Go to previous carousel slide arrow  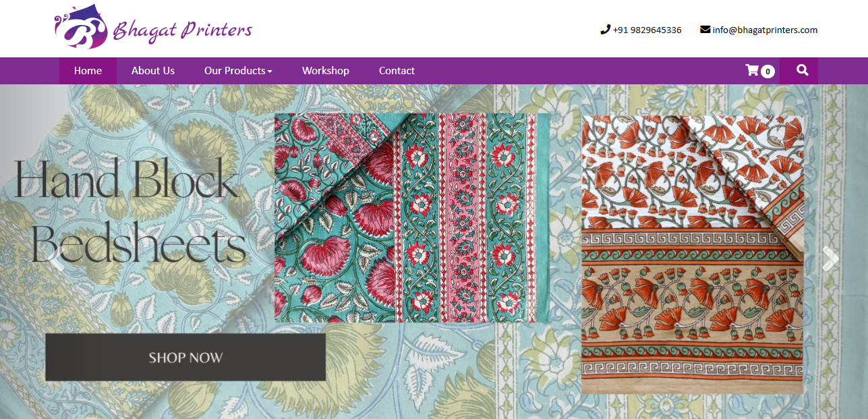pyautogui.click(x=59, y=258)
